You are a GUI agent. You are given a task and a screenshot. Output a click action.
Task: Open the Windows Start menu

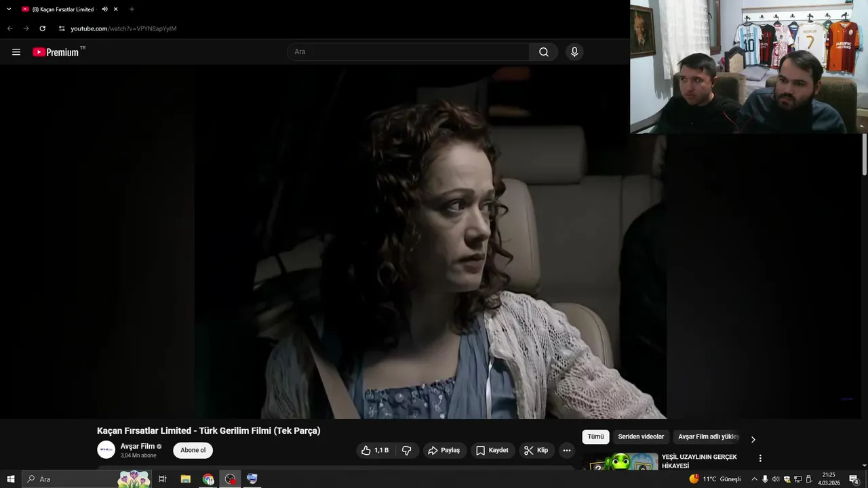point(11,479)
